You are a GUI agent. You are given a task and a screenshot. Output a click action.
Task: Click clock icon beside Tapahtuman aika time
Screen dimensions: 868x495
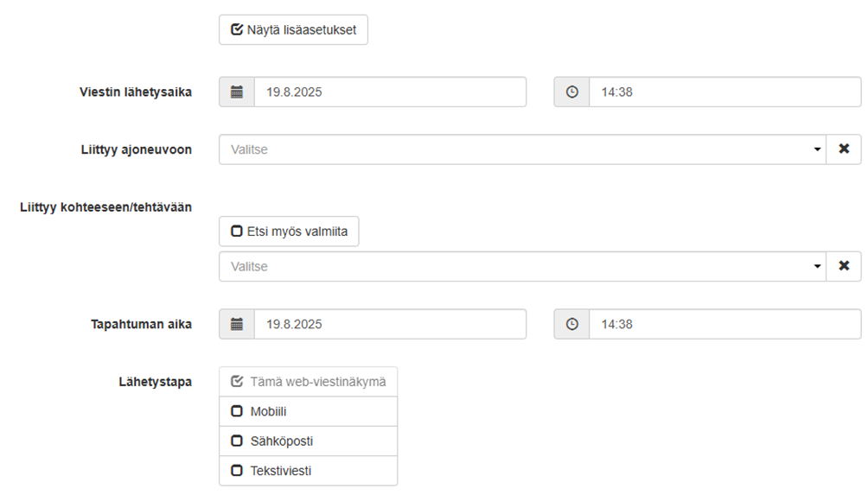[571, 324]
